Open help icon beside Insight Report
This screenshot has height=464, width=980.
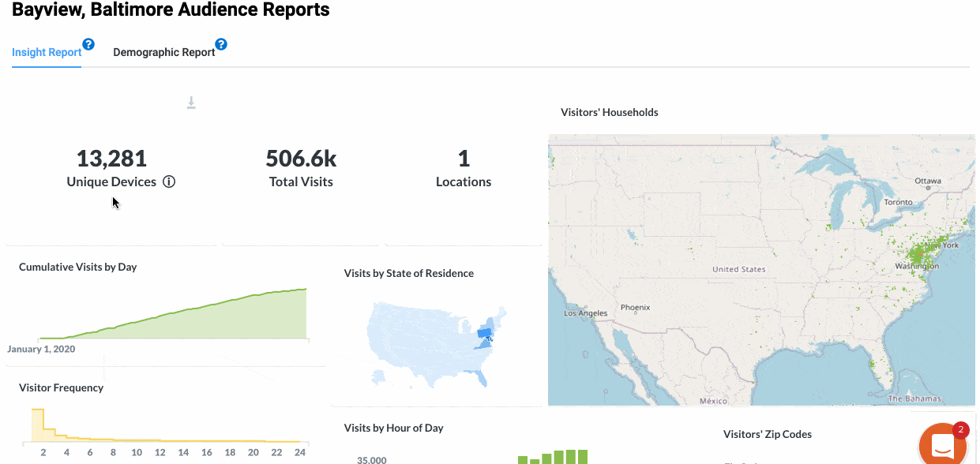[x=88, y=45]
